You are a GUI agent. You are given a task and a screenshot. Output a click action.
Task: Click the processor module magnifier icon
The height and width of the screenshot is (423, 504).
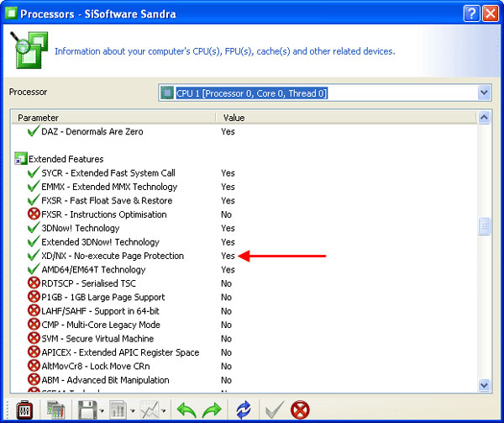[x=29, y=50]
